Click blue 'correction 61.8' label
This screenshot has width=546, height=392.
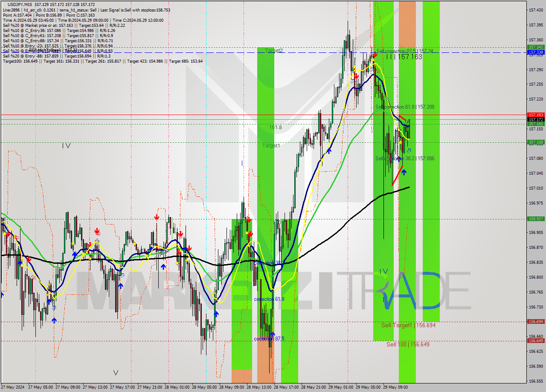(269, 299)
